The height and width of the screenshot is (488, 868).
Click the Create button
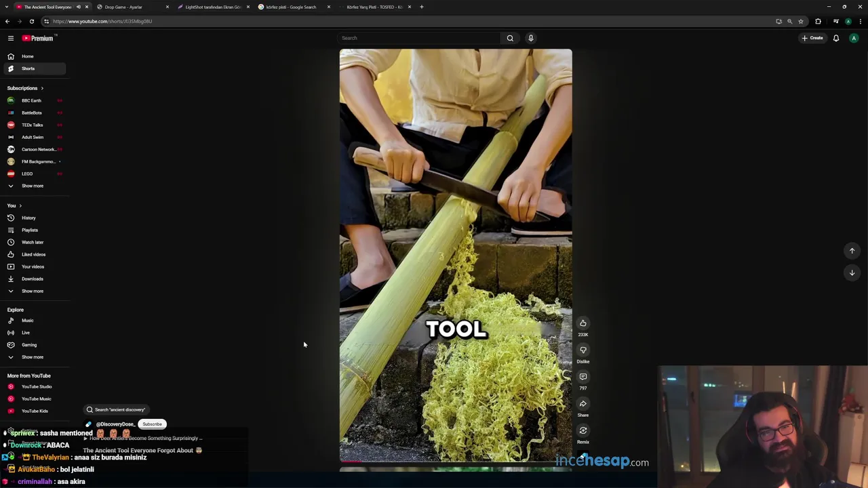tap(812, 38)
